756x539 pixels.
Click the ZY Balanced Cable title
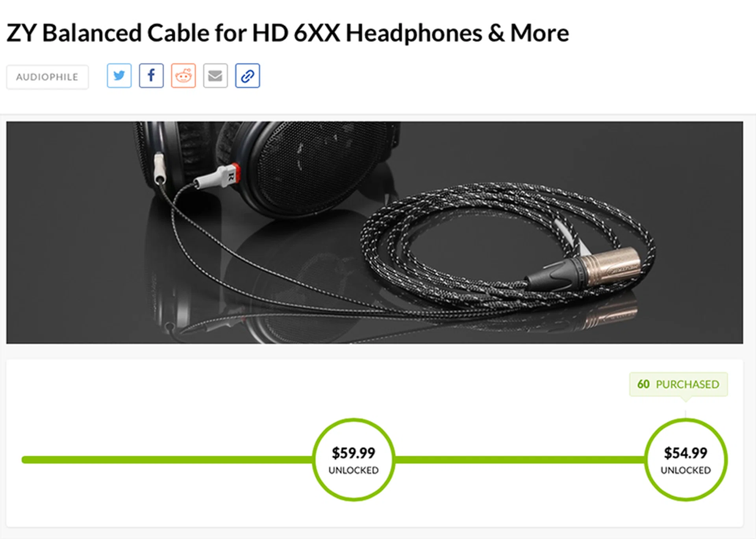coord(287,33)
